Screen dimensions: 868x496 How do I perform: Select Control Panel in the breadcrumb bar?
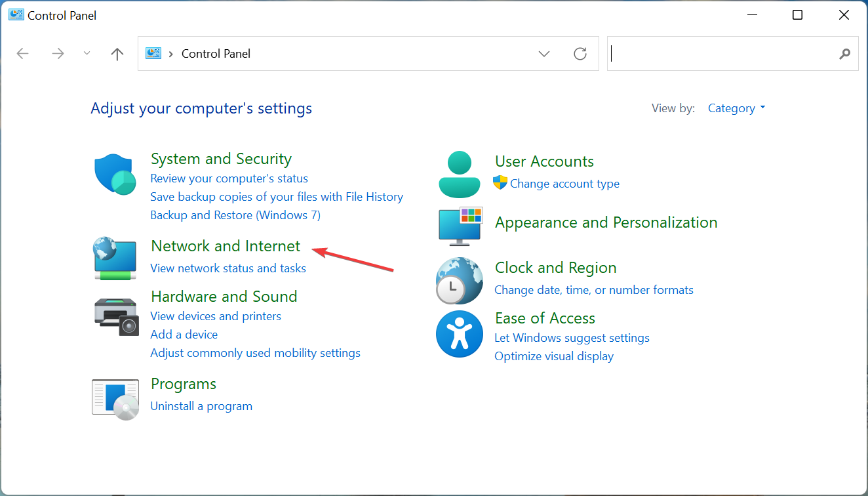coord(216,53)
